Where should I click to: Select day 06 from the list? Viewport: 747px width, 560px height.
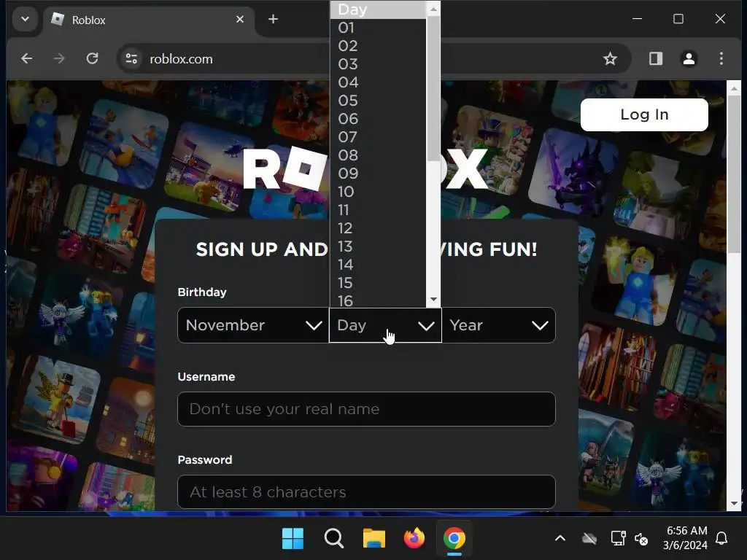click(x=378, y=119)
